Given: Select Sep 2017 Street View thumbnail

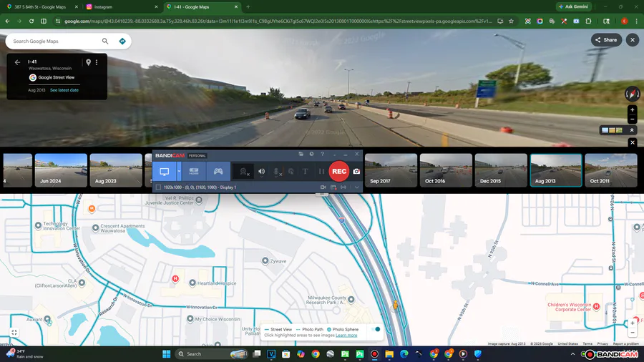Looking at the screenshot, I should (x=391, y=170).
